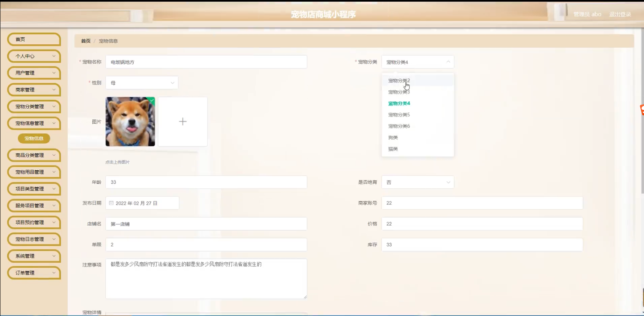Open the 首页 sidebar menu
Viewport: 644px width, 316px height.
34,39
